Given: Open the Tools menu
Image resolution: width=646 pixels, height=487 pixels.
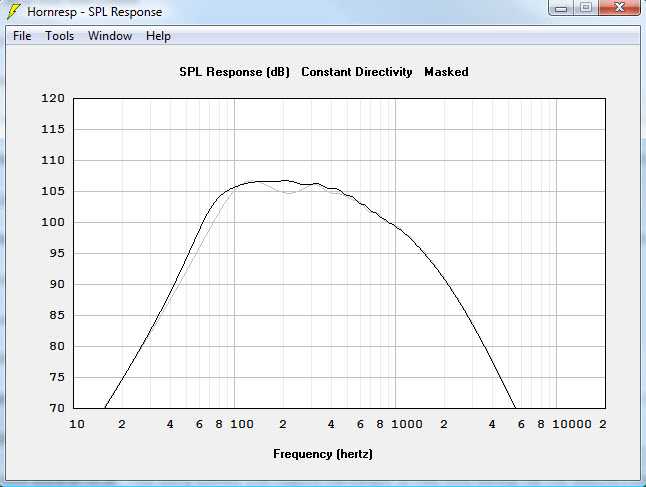Looking at the screenshot, I should click(x=59, y=36).
